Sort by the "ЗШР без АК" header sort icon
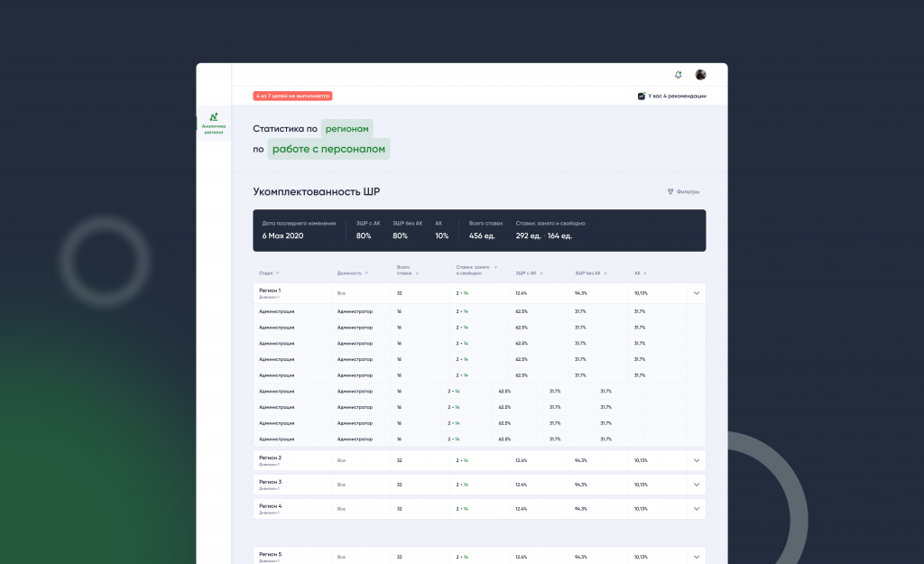 (x=605, y=273)
